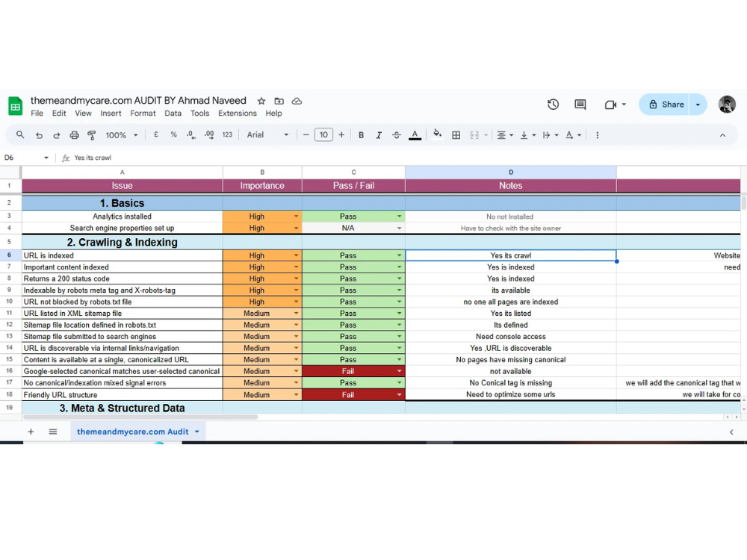
Task: Open Importance dropdown for Analytics installed
Action: [296, 217]
